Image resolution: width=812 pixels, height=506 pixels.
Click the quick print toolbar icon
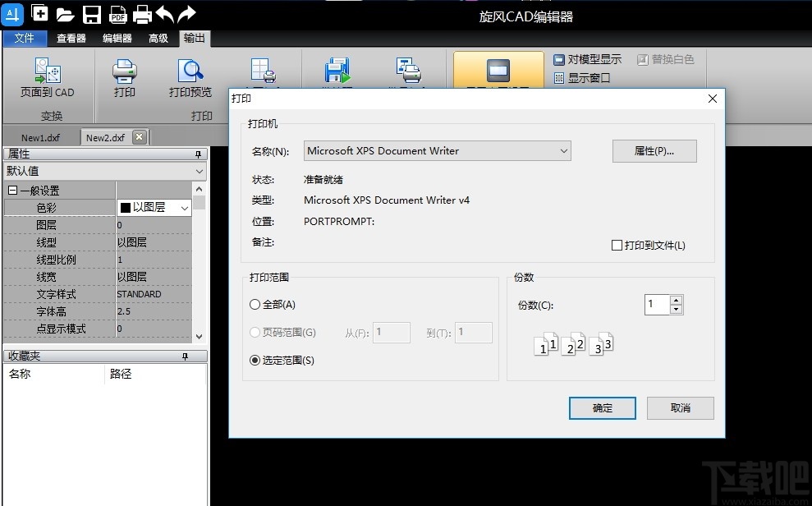click(141, 12)
